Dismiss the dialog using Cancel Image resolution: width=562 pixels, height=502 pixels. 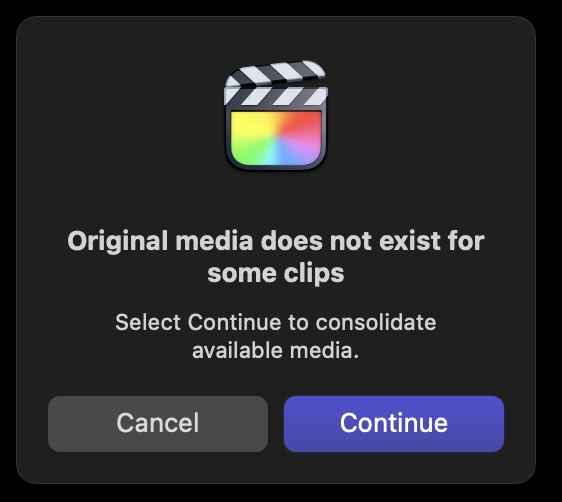click(158, 424)
